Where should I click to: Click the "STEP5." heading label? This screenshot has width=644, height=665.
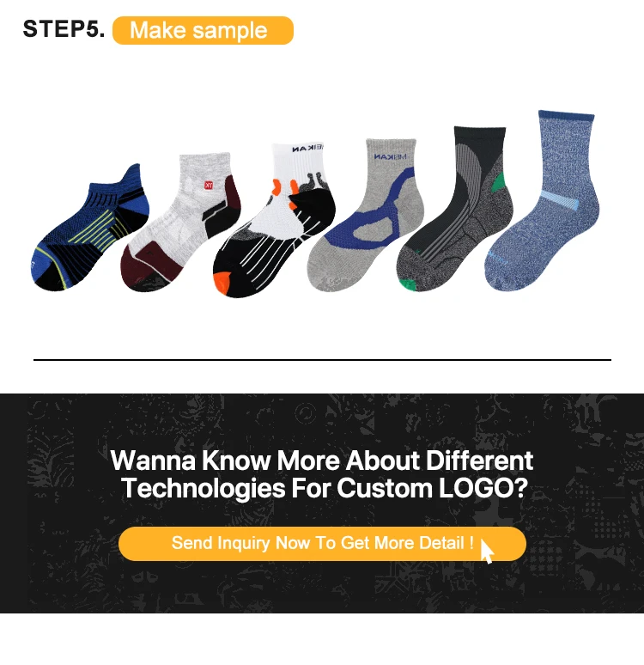pos(64,29)
